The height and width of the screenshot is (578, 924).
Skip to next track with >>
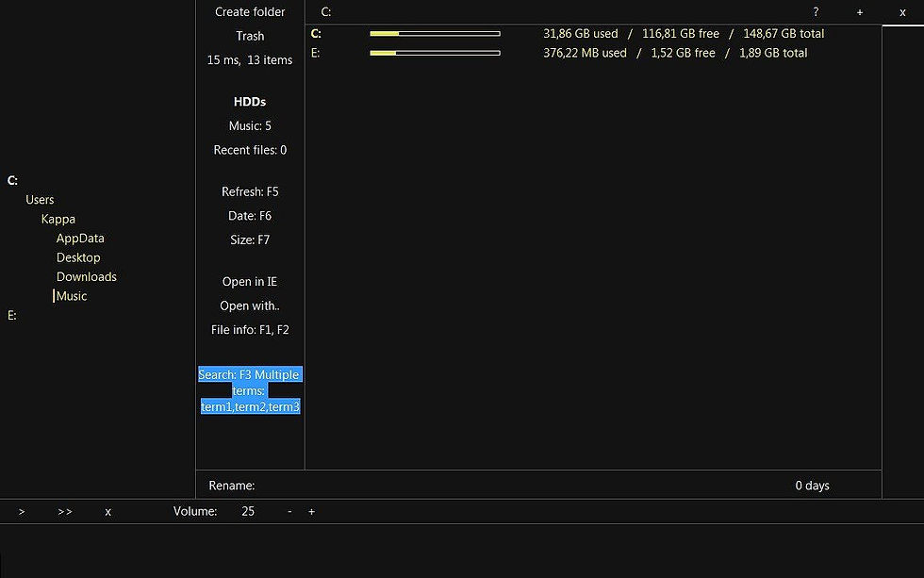point(65,512)
